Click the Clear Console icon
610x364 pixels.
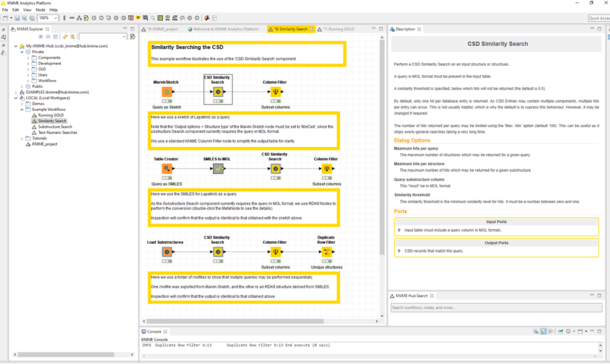pos(536,331)
